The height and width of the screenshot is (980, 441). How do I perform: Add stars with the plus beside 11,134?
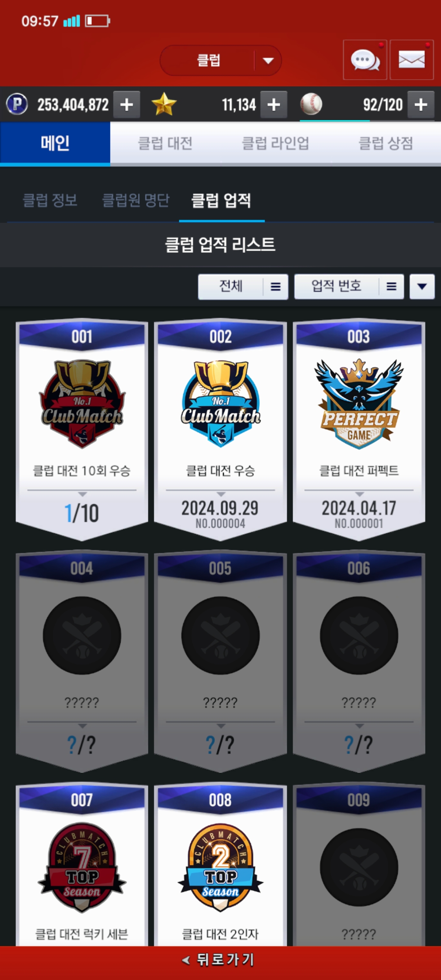coord(274,105)
